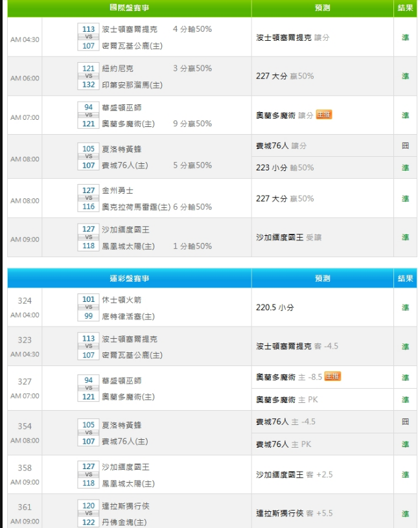Select 夏洛特黃蜂 in game 354
Image resolution: width=420 pixels, height=528 pixels.
(x=122, y=425)
